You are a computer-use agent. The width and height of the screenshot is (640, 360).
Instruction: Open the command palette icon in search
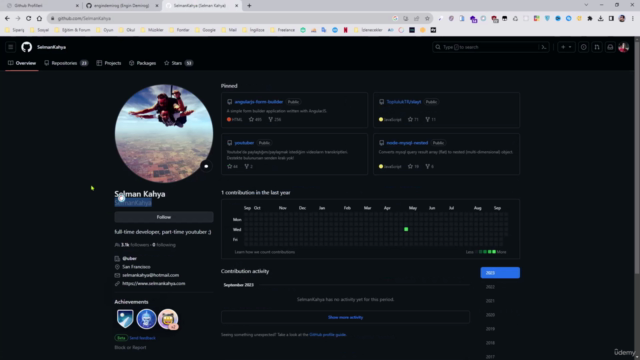(x=544, y=47)
